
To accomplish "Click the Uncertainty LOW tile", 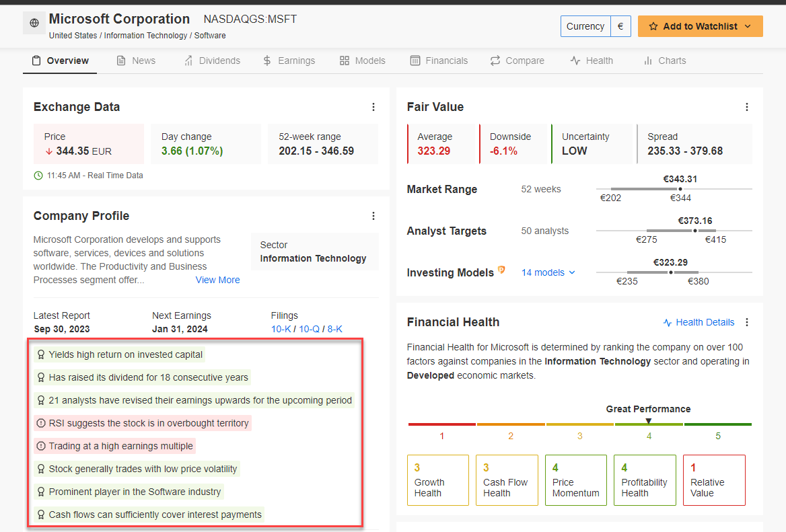I will 592,144.
